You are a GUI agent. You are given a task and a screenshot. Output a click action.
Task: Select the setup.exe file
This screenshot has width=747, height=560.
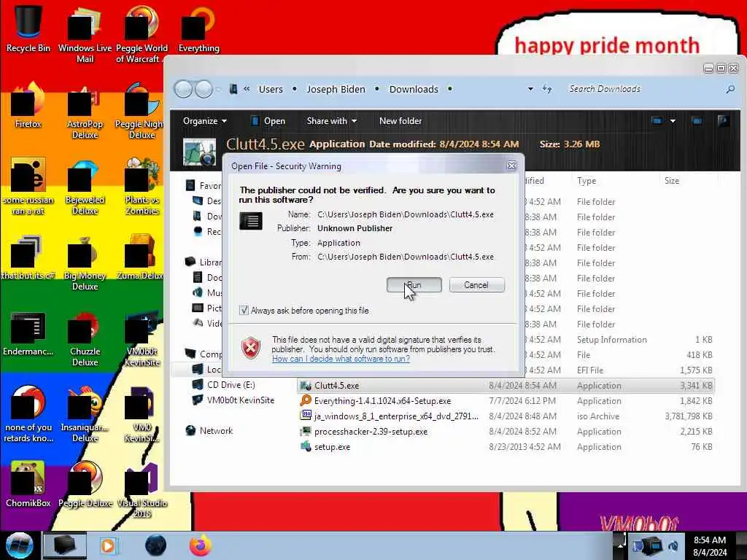point(506,446)
